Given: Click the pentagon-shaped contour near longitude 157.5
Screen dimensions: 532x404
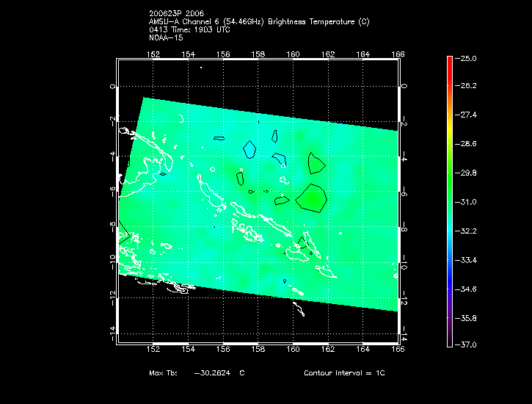Looking at the screenshot, I should 249,148.
